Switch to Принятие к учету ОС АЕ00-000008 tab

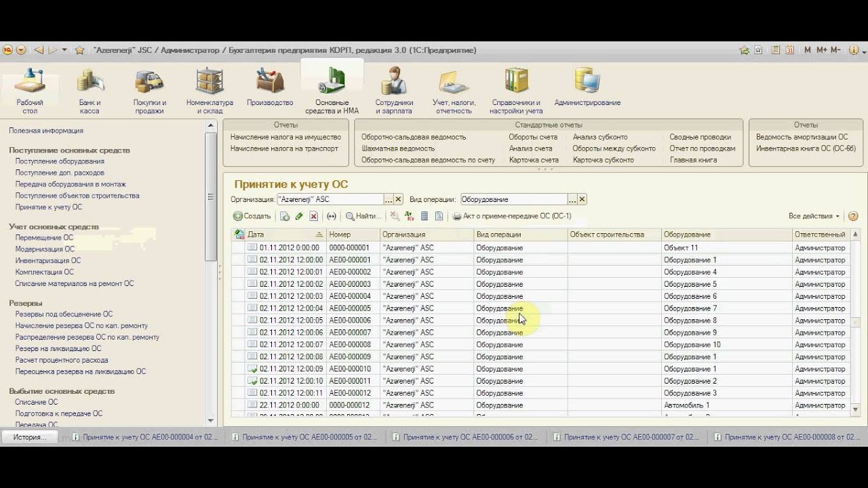[x=787, y=437]
